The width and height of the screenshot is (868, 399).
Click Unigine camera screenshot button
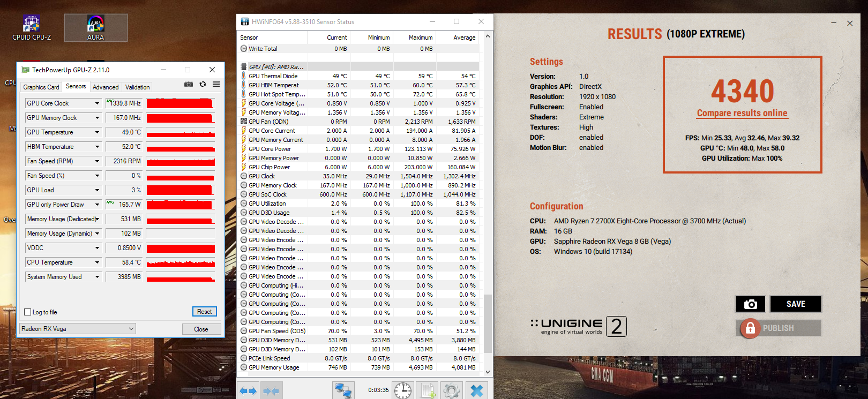tap(750, 304)
